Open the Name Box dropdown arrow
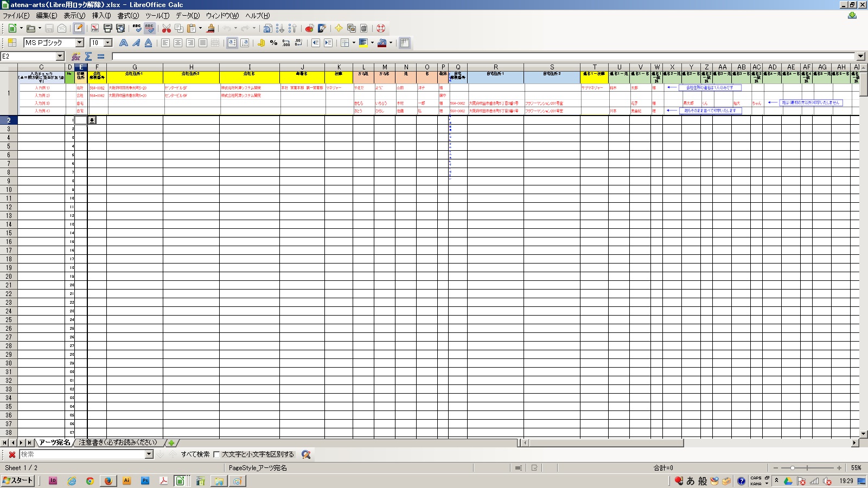Image resolution: width=868 pixels, height=488 pixels. [60, 56]
